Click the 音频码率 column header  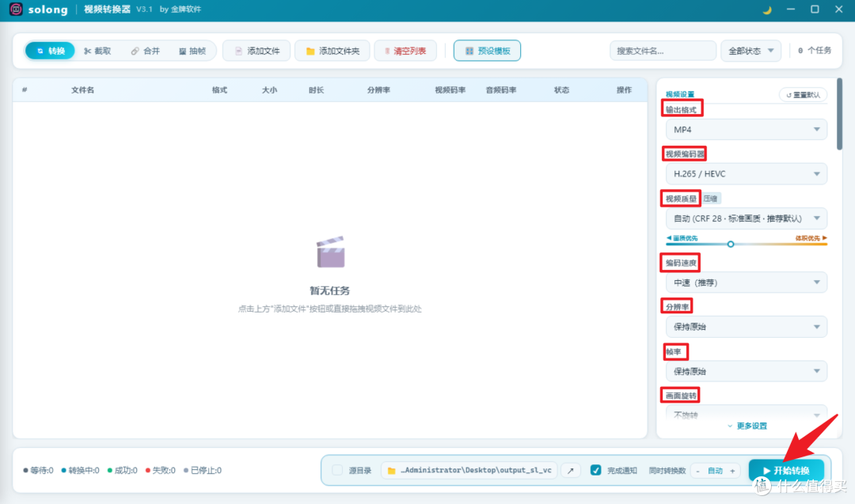pos(501,90)
